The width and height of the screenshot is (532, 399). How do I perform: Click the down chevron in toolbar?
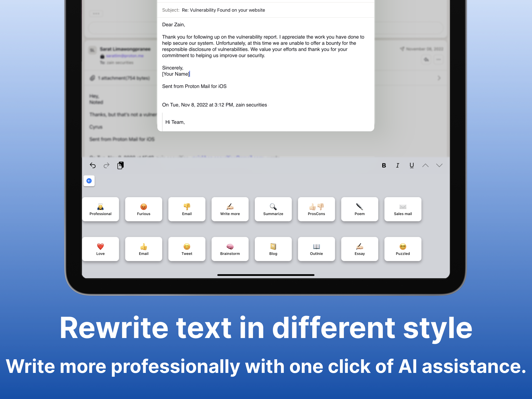(439, 166)
